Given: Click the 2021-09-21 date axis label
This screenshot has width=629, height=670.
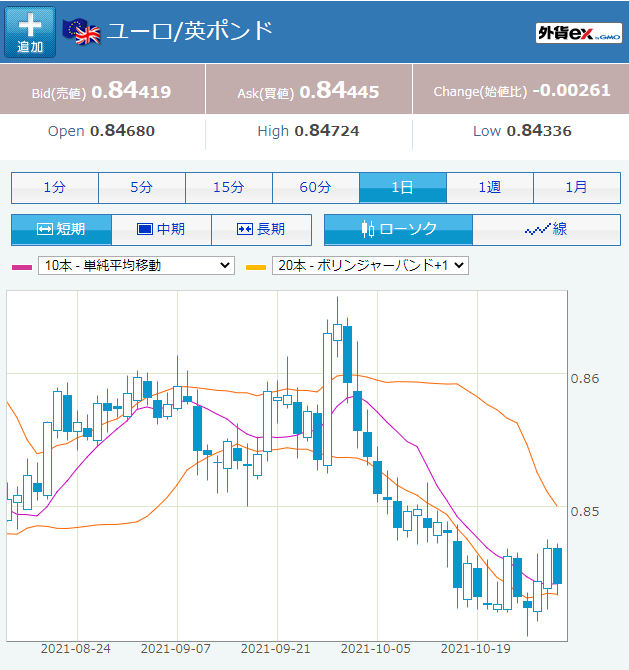Looking at the screenshot, I should coord(276,649).
